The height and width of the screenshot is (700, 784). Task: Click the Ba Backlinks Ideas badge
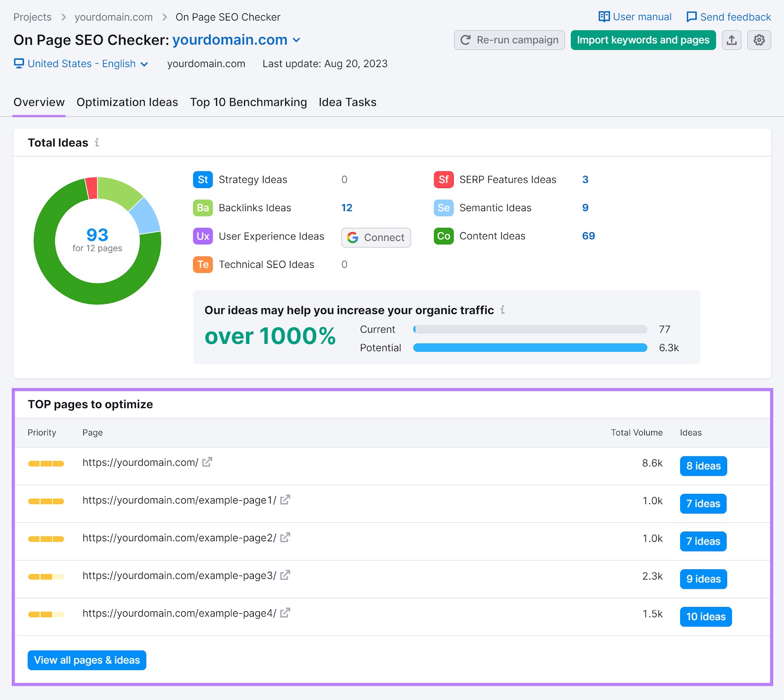click(x=203, y=208)
